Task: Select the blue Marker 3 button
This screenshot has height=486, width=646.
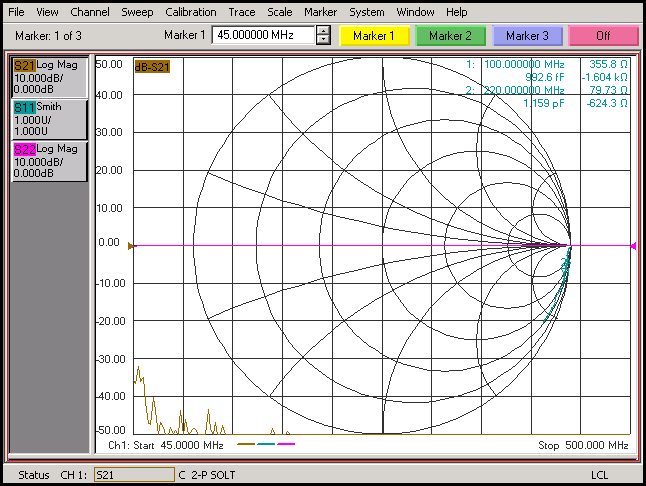Action: [x=527, y=36]
